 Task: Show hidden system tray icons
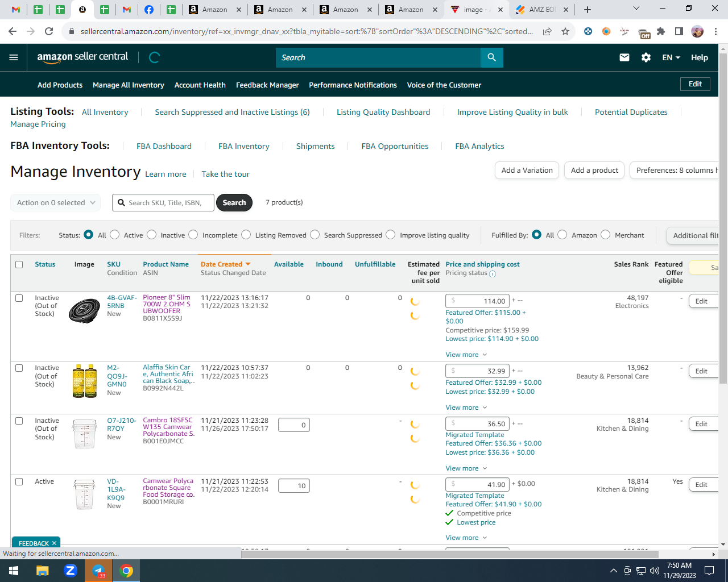tap(613, 571)
